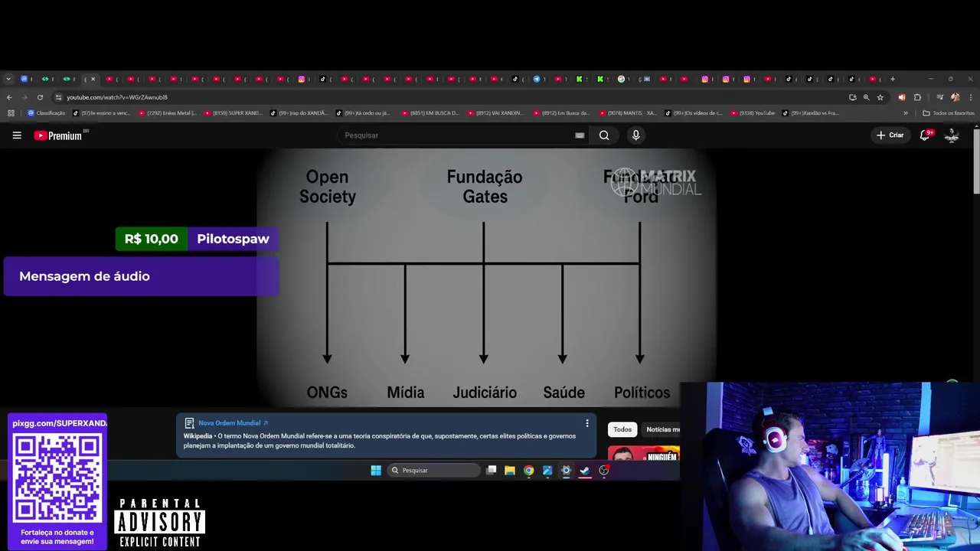Image resolution: width=980 pixels, height=551 pixels.
Task: Open Chrome profile avatar
Action: click(955, 97)
